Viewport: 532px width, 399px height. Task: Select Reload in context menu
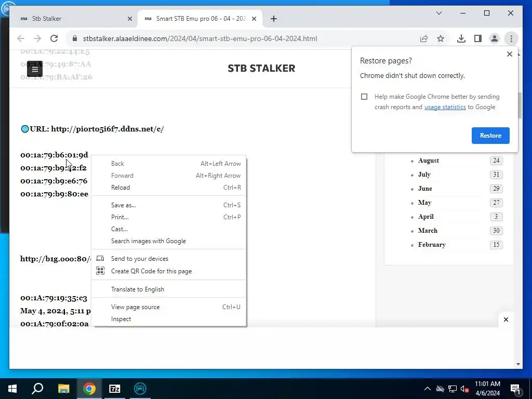pos(169,187)
